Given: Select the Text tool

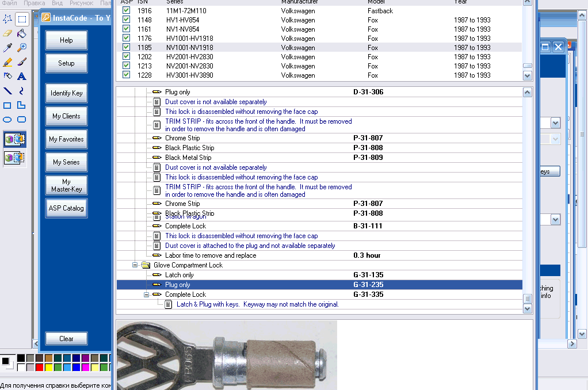Looking at the screenshot, I should click(x=22, y=77).
